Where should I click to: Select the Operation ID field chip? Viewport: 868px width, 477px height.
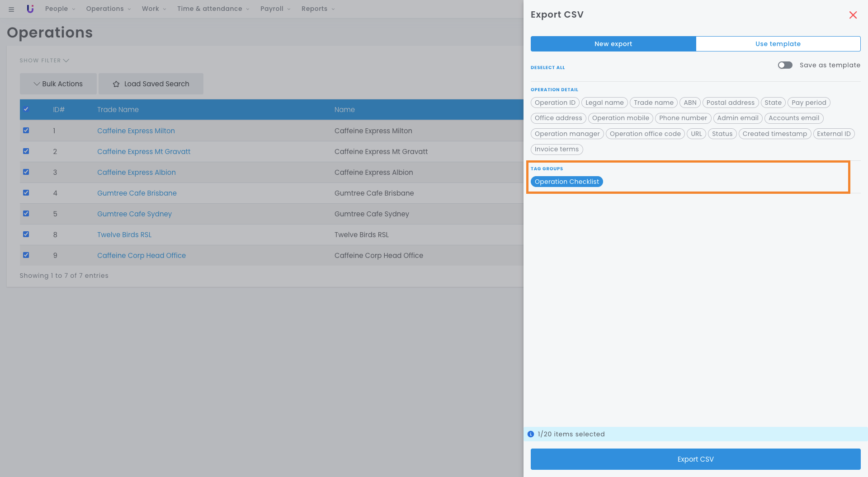point(555,103)
